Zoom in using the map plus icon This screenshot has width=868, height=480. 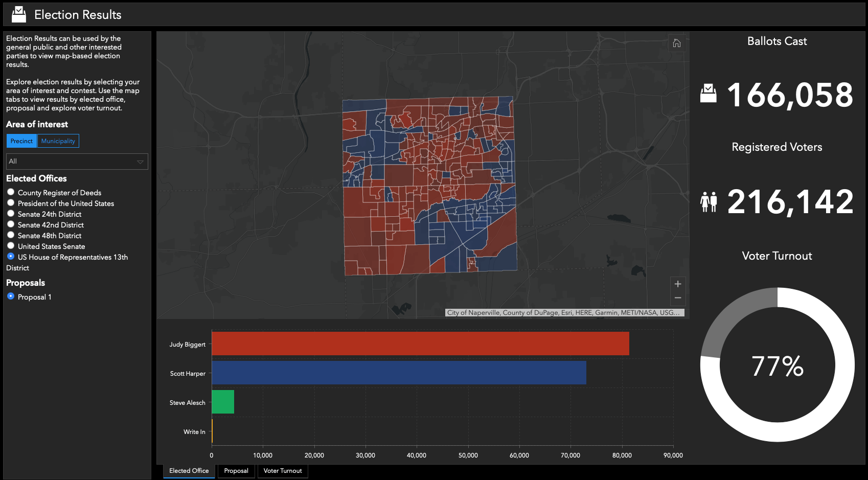pos(677,284)
